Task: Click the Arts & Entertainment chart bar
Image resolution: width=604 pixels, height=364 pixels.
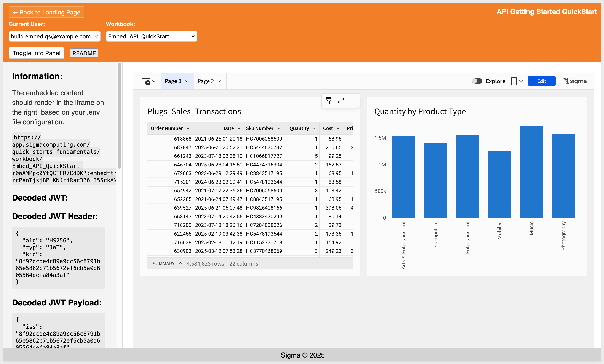Action: click(403, 176)
